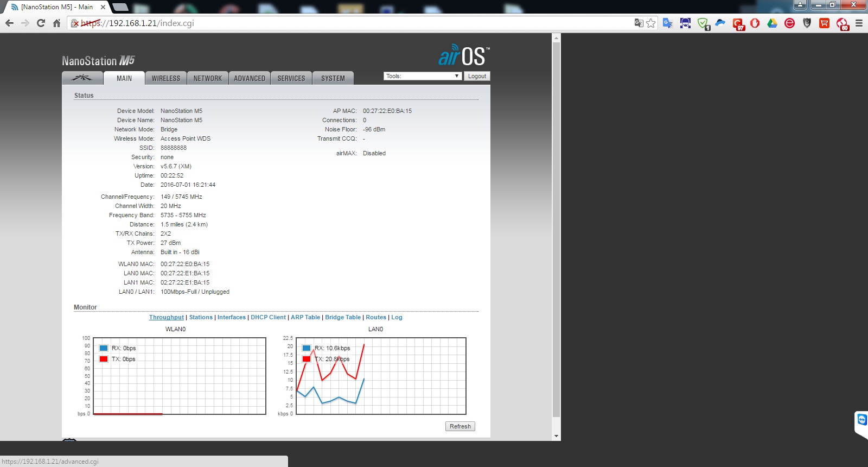
Task: Open the red extension showing 97 badge
Action: coord(738,24)
